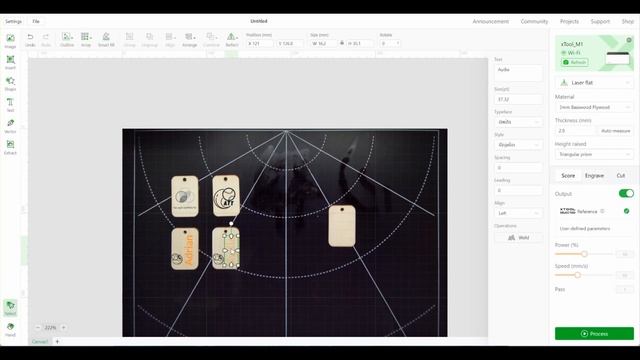Click the Auto-measure button
Image resolution: width=640 pixels, height=360 pixels.
(616, 131)
